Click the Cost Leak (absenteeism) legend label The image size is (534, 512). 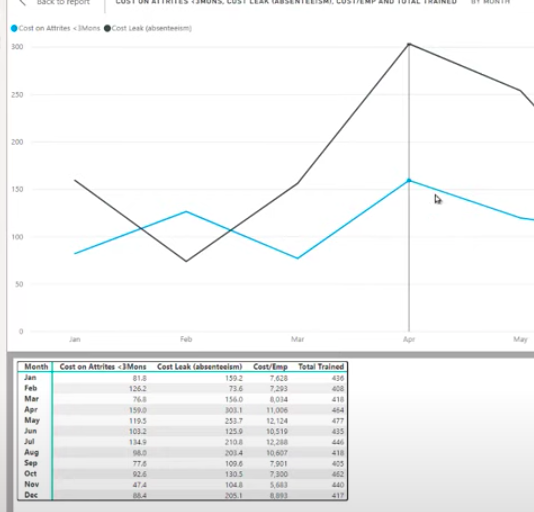(152, 28)
